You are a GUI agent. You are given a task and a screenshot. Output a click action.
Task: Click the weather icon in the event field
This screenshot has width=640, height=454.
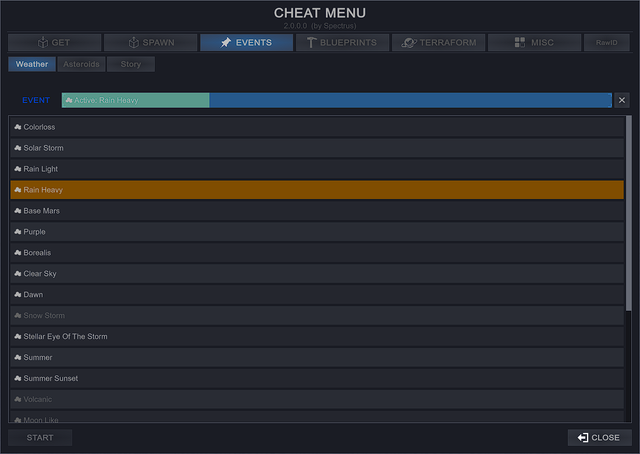[x=69, y=100]
